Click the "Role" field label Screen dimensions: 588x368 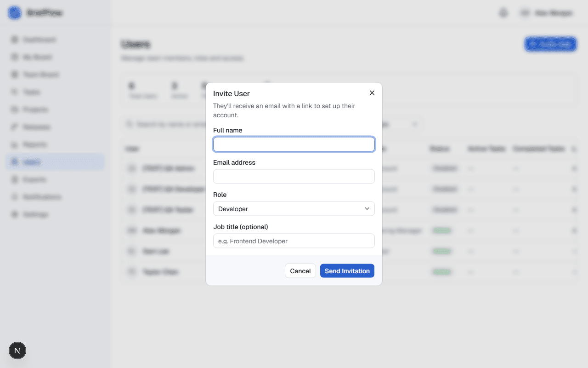[x=220, y=195]
